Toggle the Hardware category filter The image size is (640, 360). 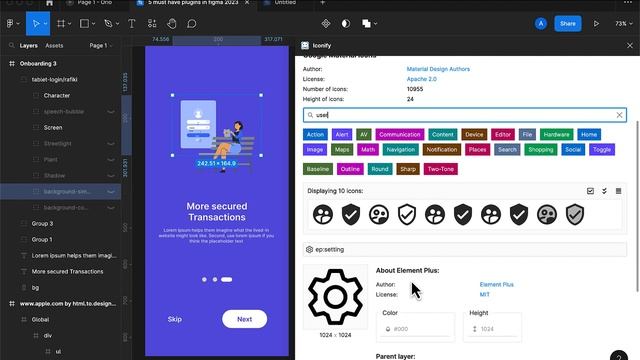click(x=556, y=135)
